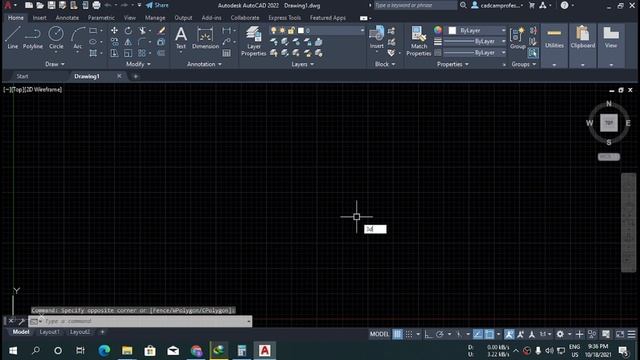Open the object color ByLayer dropdown
This screenshot has width=640, height=360.
503,31
